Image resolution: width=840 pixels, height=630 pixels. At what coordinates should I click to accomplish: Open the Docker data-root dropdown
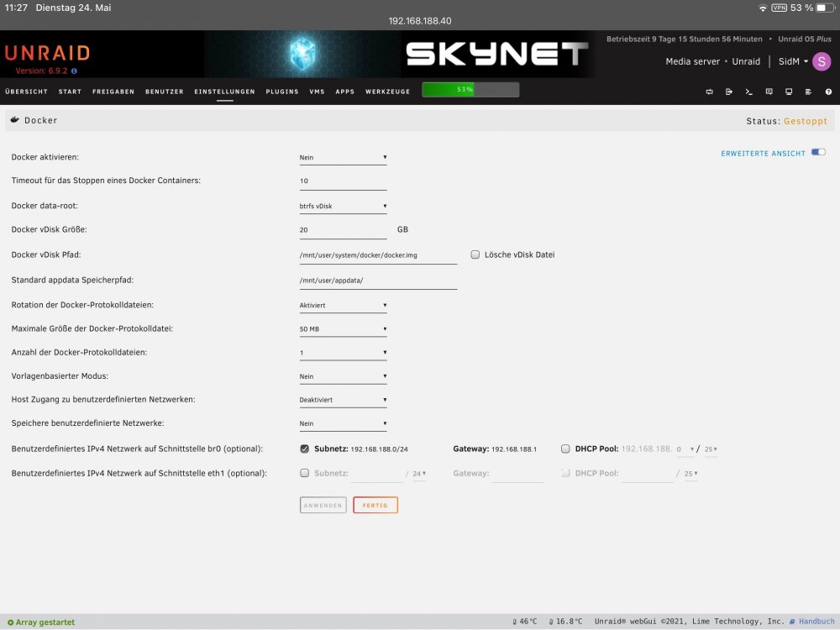click(343, 207)
